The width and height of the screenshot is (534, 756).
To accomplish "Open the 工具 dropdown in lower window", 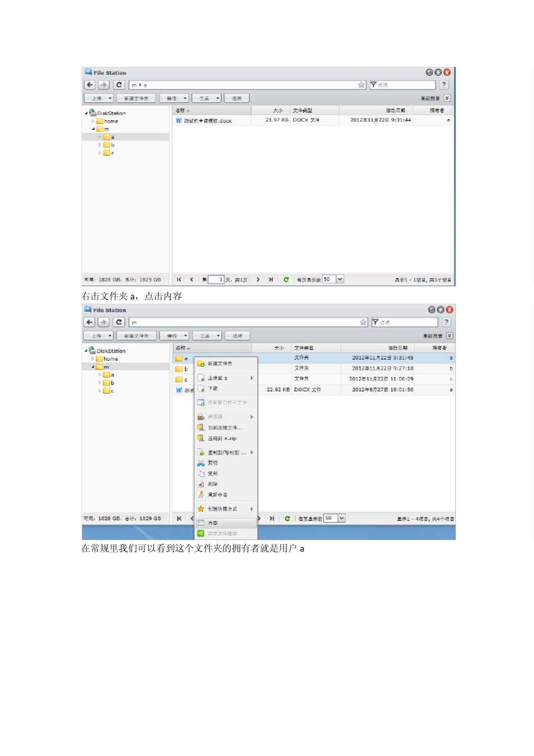I will (207, 336).
